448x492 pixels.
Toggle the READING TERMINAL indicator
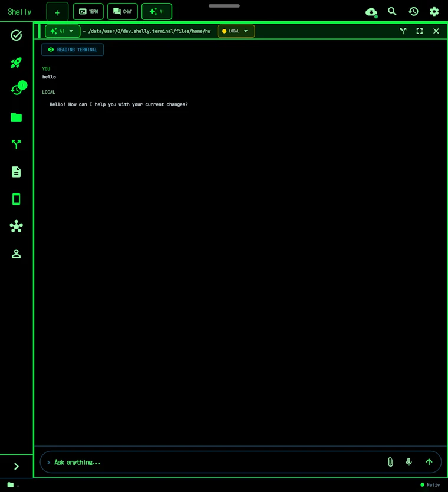(73, 50)
